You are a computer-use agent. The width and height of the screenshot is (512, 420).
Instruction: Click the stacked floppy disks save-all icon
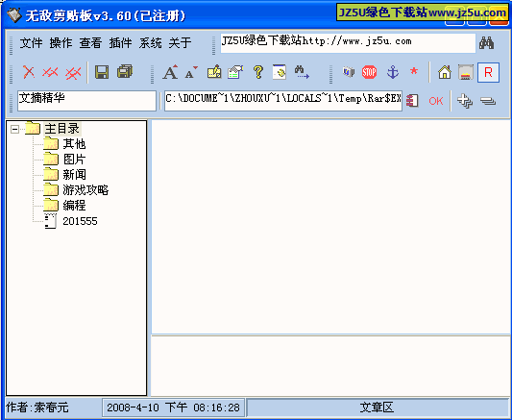(x=125, y=71)
